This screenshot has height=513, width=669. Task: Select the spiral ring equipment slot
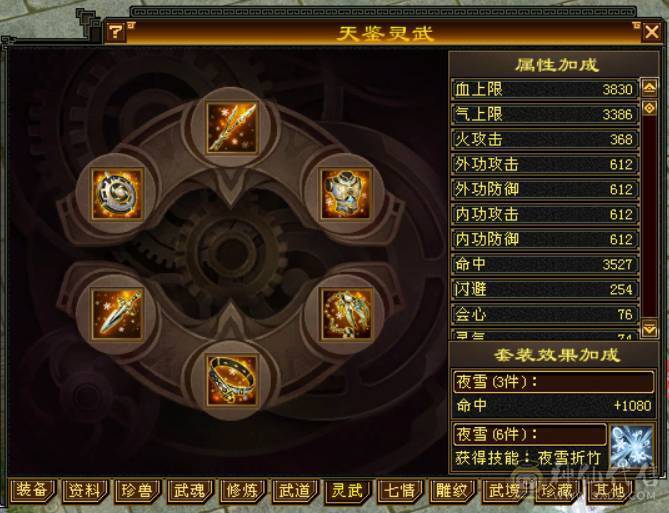click(x=117, y=194)
